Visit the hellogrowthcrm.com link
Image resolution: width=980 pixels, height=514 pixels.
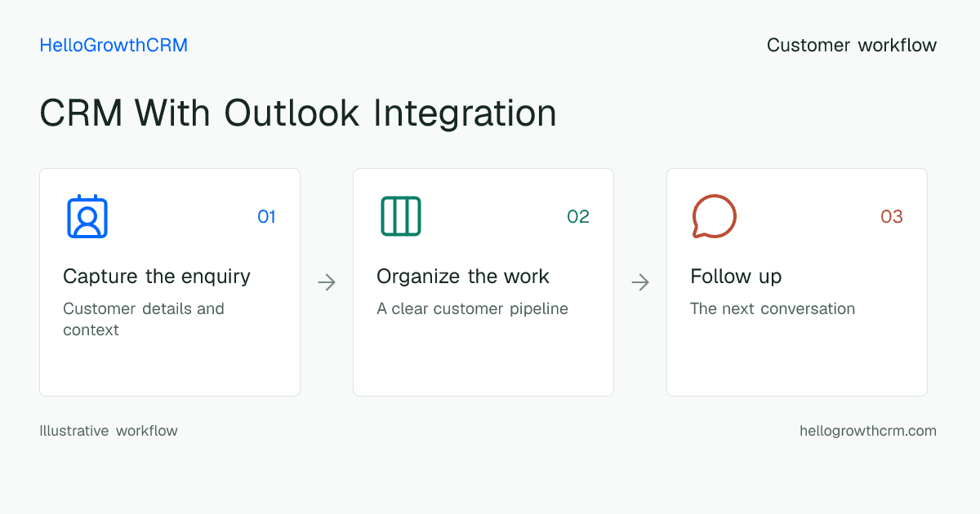point(868,431)
